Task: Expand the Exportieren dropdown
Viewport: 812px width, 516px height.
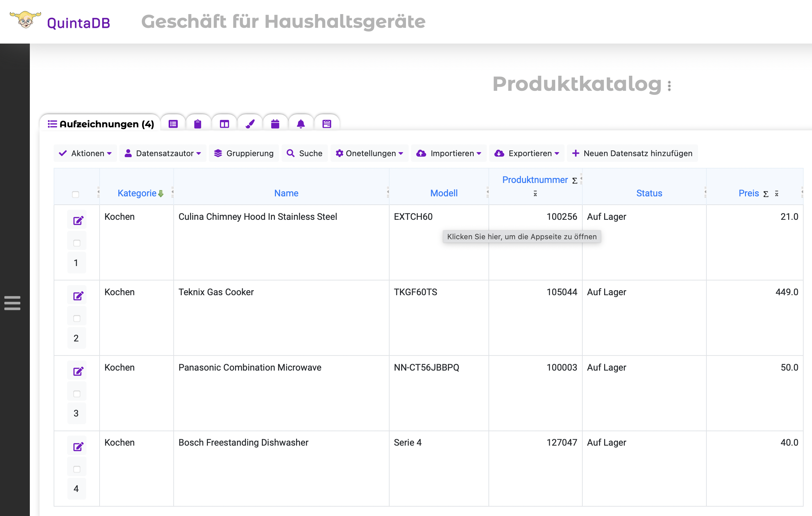Action: pyautogui.click(x=527, y=153)
